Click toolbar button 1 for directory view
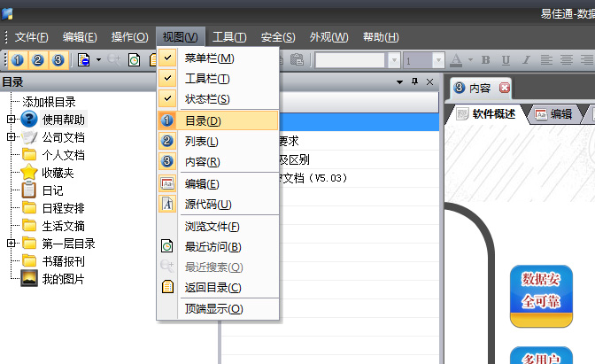 click(x=18, y=60)
